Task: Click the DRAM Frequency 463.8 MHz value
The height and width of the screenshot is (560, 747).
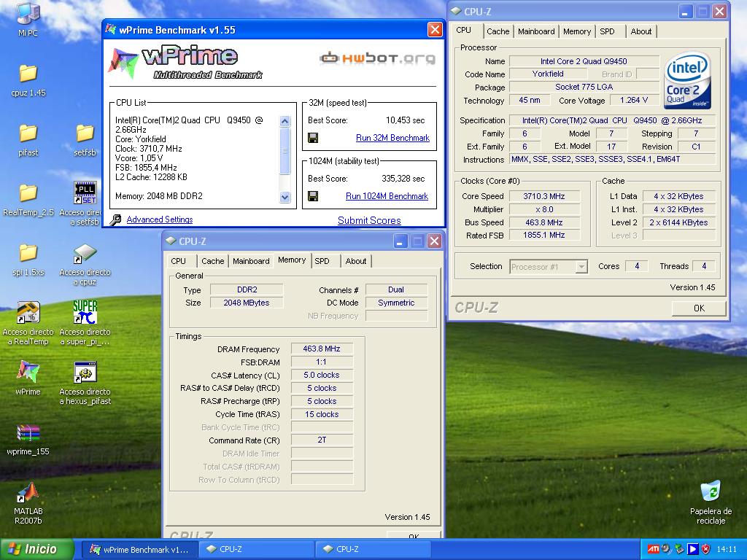Action: (x=322, y=349)
